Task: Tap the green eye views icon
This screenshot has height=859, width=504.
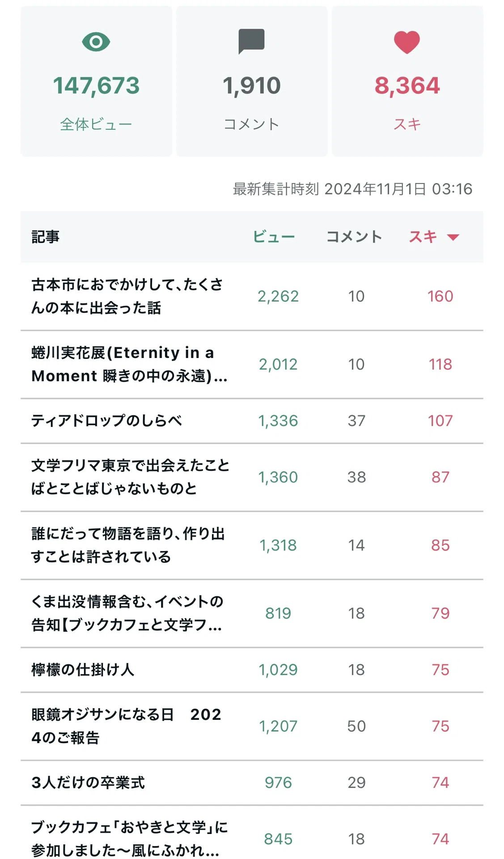Action: [96, 42]
